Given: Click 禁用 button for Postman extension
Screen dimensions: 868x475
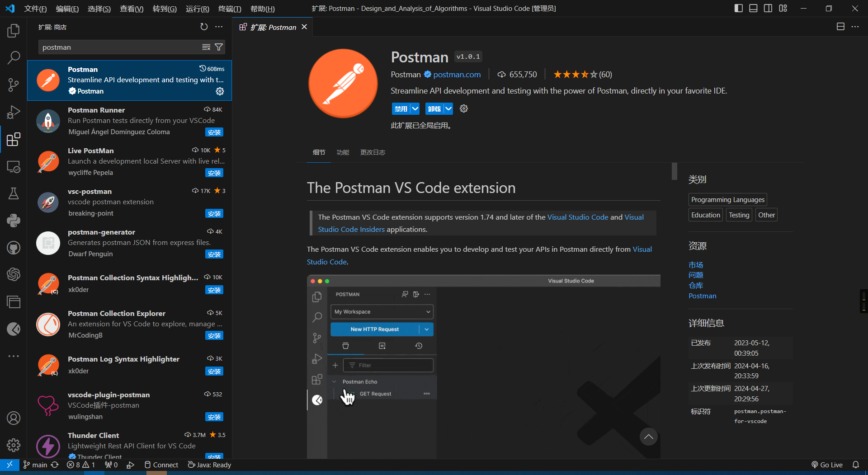Looking at the screenshot, I should point(401,108).
